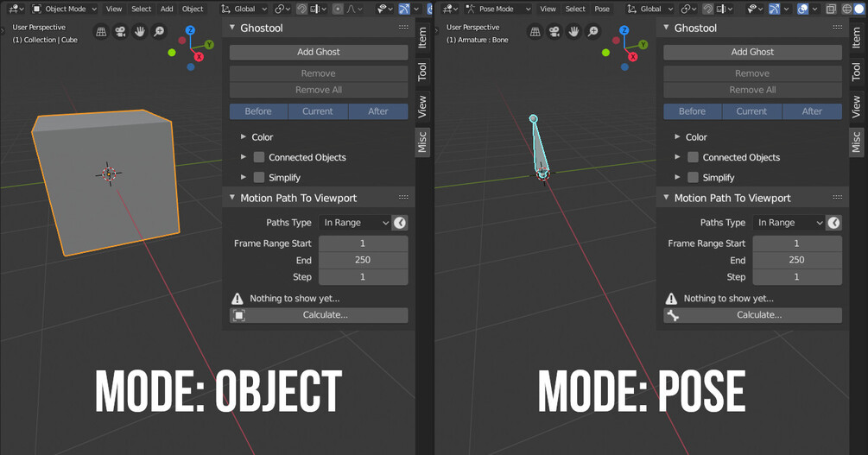Toggle Before ghost in Pose Mode panel
868x455 pixels.
click(693, 111)
